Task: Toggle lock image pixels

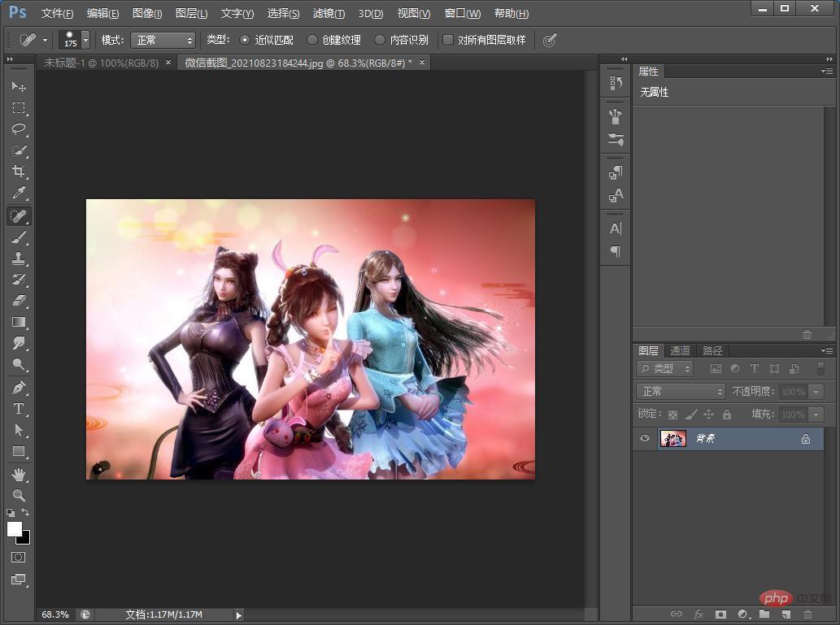Action: click(x=691, y=414)
